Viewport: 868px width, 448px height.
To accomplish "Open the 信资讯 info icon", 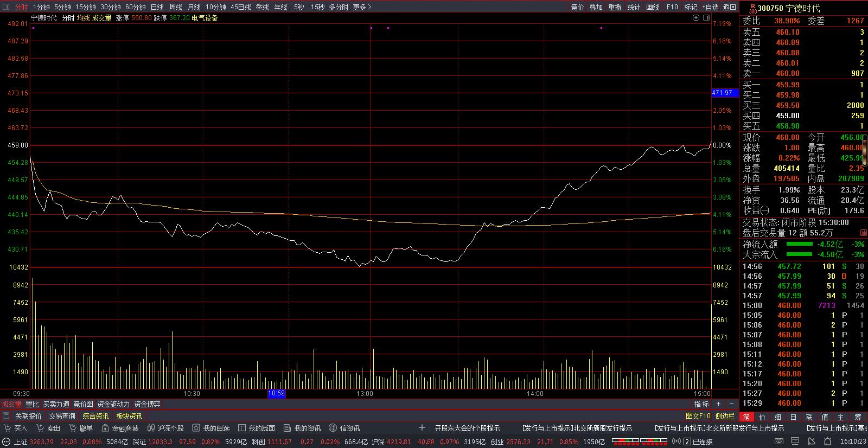I will tap(333, 428).
